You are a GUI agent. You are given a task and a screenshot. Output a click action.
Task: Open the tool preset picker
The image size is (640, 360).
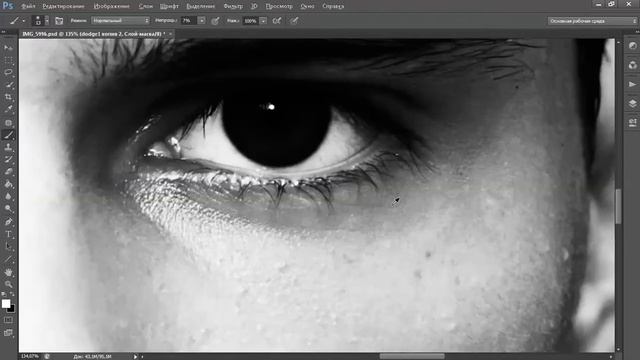click(x=17, y=20)
